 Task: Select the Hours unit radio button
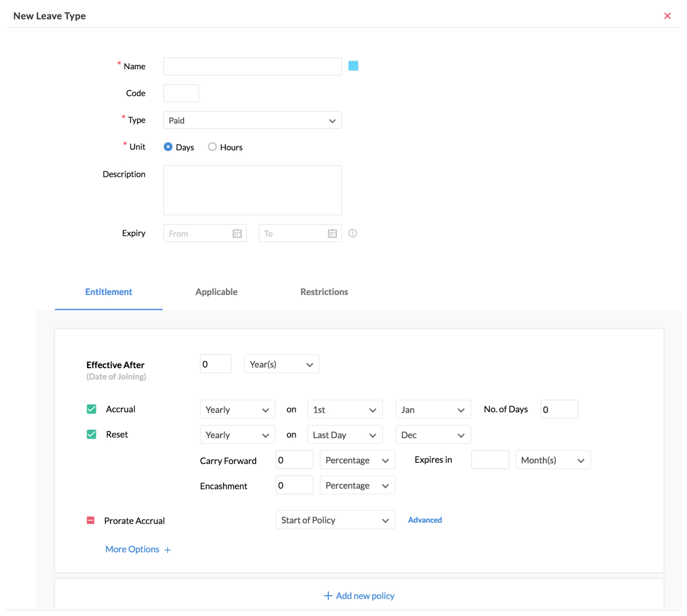coord(212,147)
